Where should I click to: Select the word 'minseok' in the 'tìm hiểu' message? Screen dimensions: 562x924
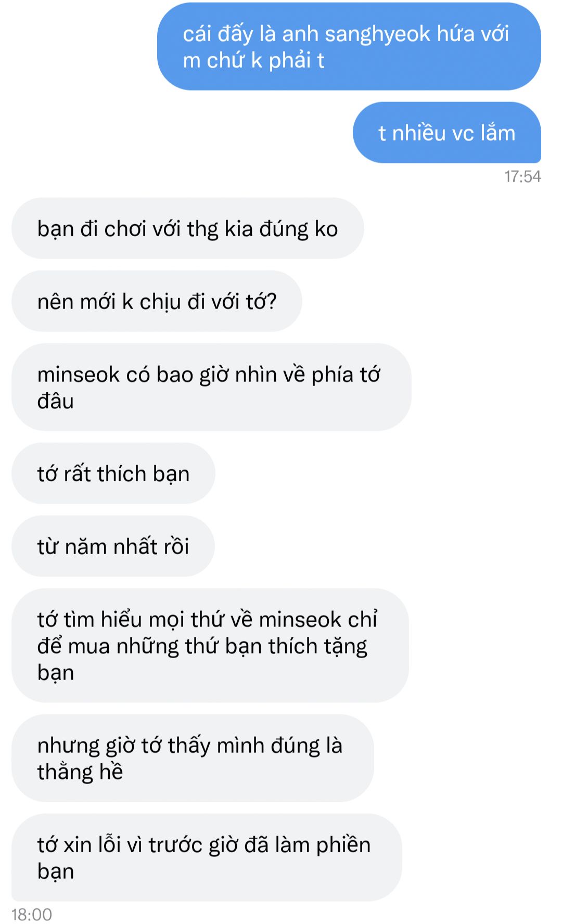click(300, 620)
